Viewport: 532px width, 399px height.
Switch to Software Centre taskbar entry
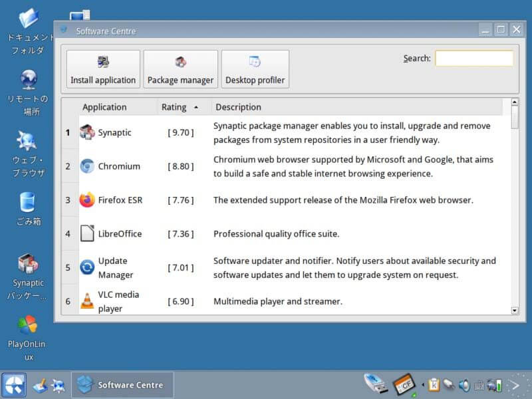pos(122,385)
